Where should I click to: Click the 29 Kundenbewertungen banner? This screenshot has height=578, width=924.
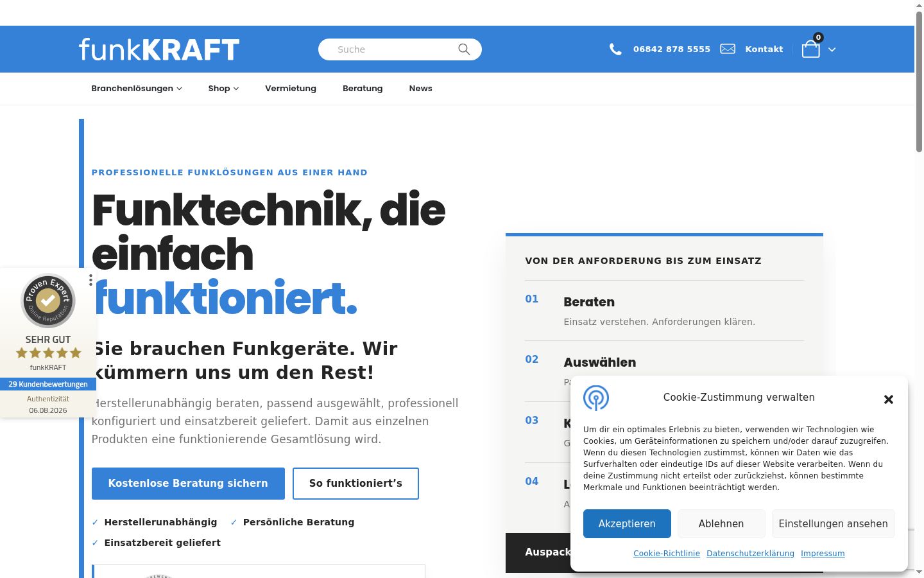(48, 384)
